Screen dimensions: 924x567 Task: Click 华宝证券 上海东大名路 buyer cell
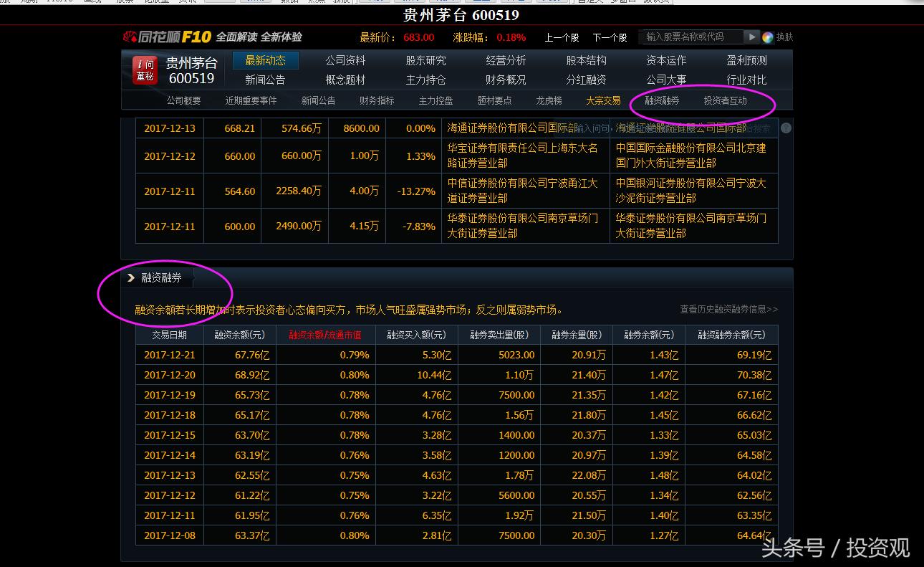pyautogui.click(x=525, y=156)
